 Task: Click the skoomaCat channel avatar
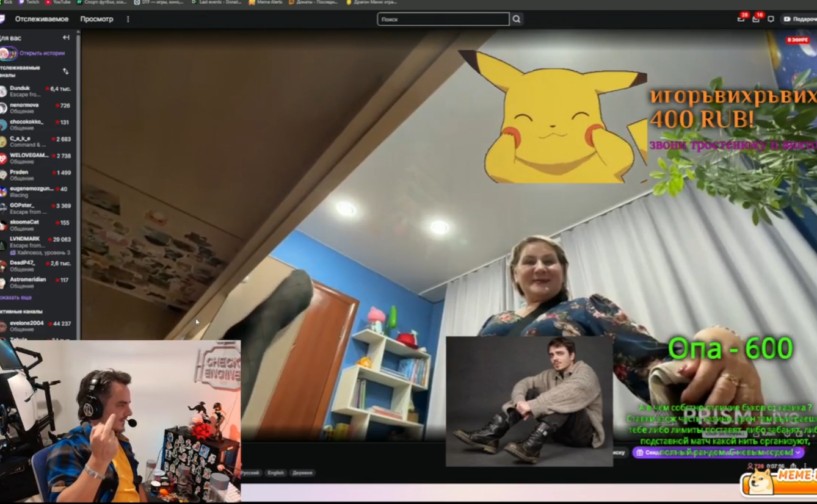pos(3,225)
